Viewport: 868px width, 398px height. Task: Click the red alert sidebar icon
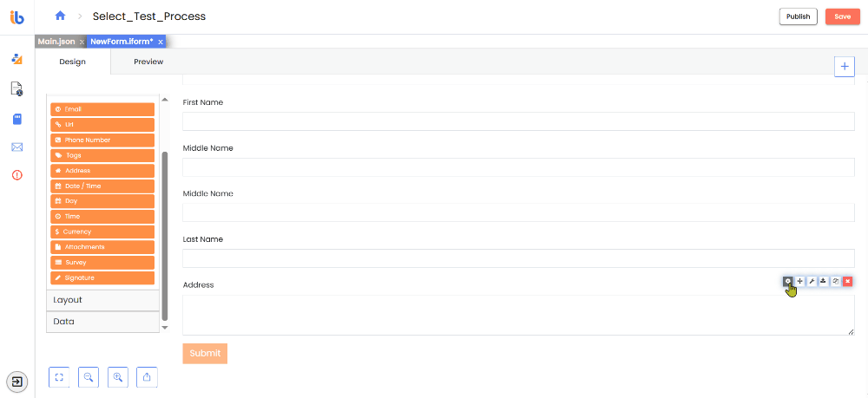tap(17, 175)
